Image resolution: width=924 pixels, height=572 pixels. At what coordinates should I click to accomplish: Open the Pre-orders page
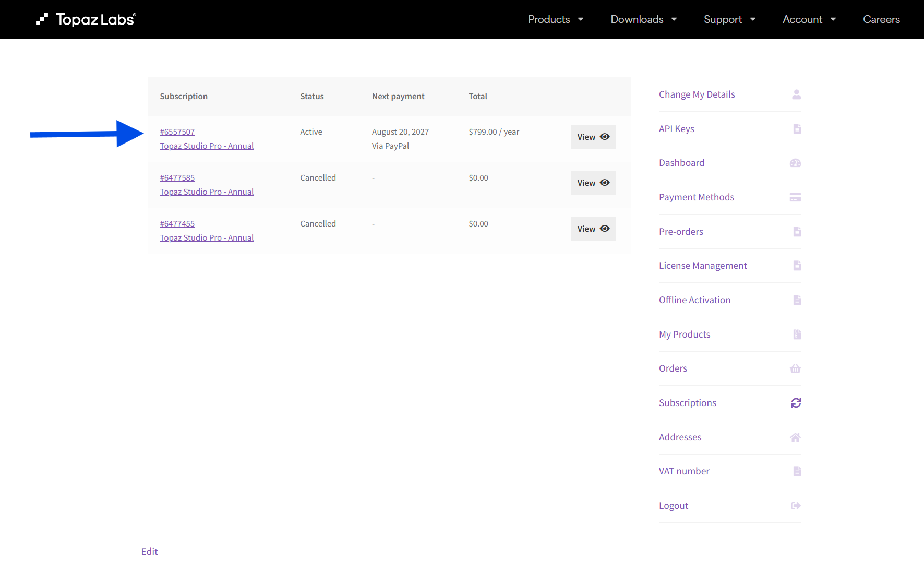coord(681,232)
